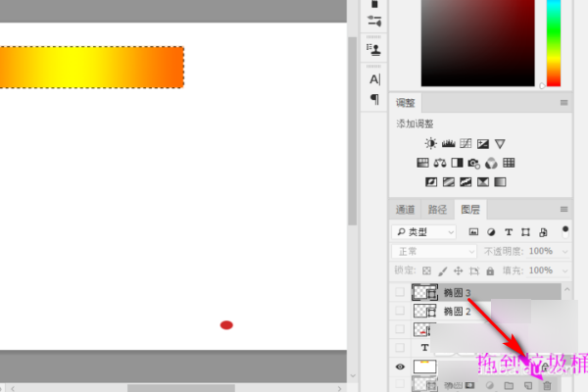Show the text layer marked T
Screen dimensions: 588x392
click(400, 348)
